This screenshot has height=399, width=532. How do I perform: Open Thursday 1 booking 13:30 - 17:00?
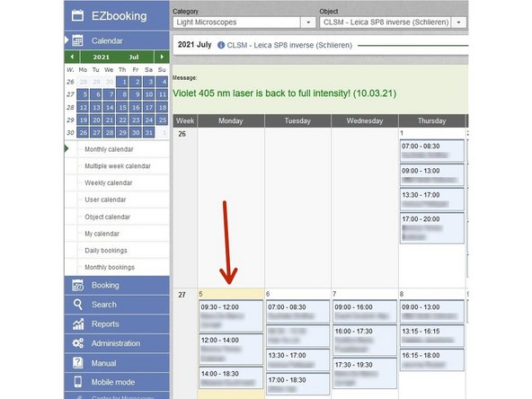[x=432, y=199]
